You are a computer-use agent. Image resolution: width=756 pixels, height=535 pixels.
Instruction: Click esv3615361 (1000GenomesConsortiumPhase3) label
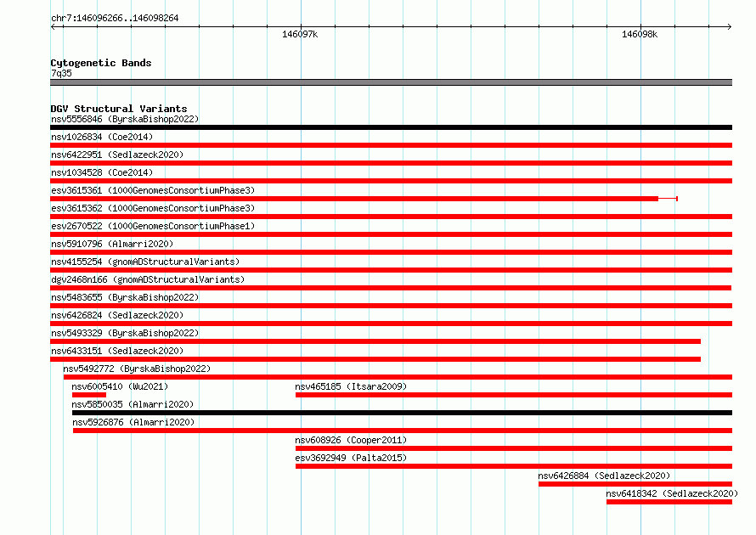(x=153, y=190)
